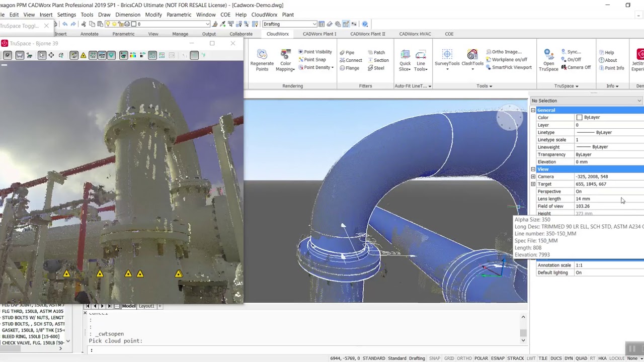Open ClashTools
The height and width of the screenshot is (362, 644).
[472, 60]
